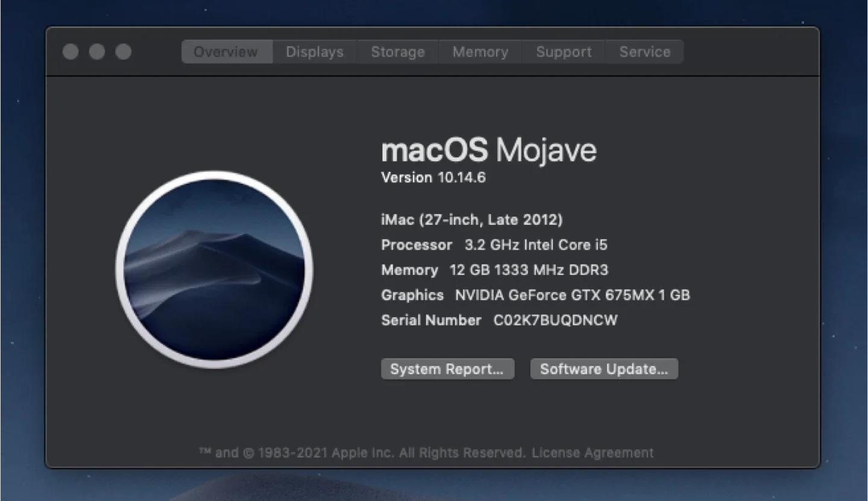Open the Support tab
Viewport: 868px width, 501px height.
[563, 52]
